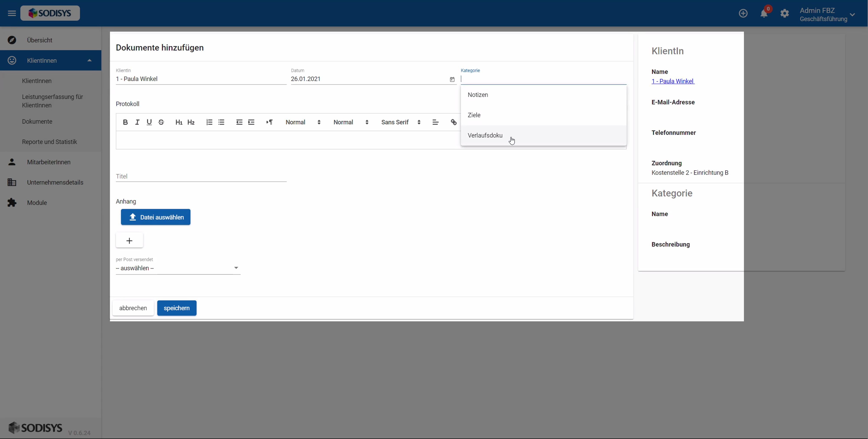This screenshot has height=439, width=868.
Task: Open the notifications bell
Action: [764, 13]
